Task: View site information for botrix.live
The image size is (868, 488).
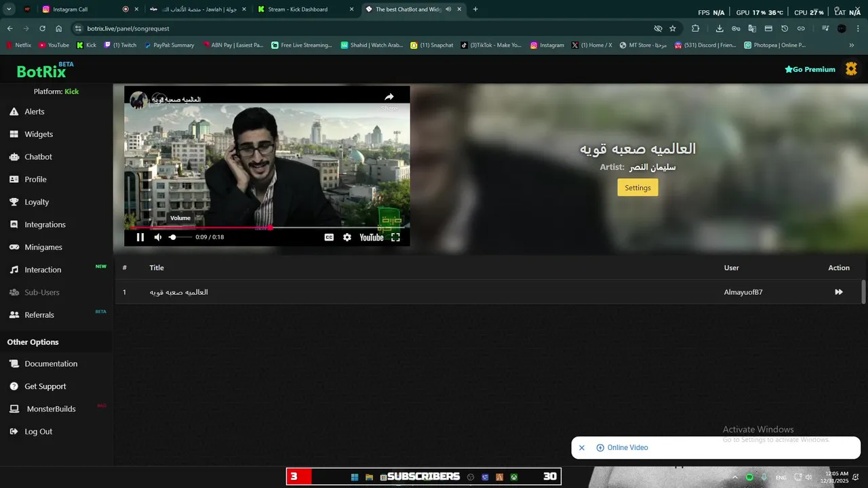Action: point(78,28)
